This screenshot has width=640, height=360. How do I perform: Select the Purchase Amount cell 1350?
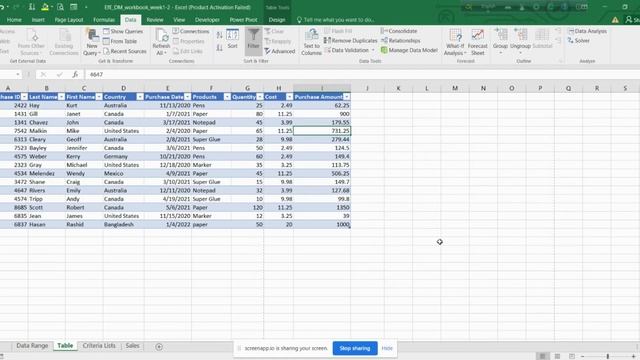pos(322,207)
